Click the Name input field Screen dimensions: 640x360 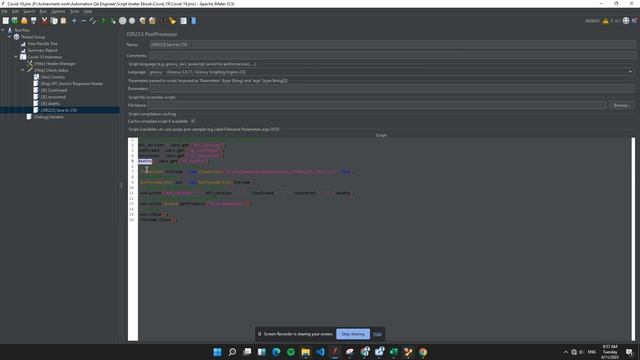[x=392, y=44]
